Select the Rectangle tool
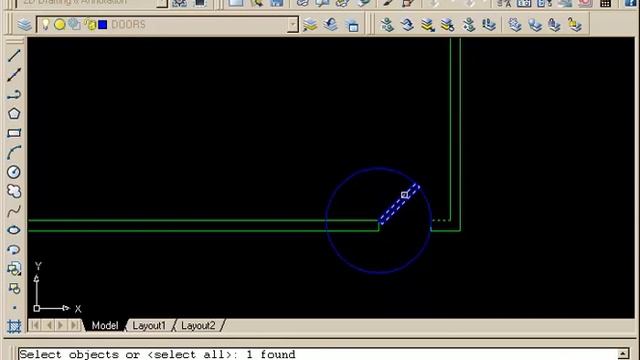Screen dimensions: 640x360 pyautogui.click(x=14, y=133)
